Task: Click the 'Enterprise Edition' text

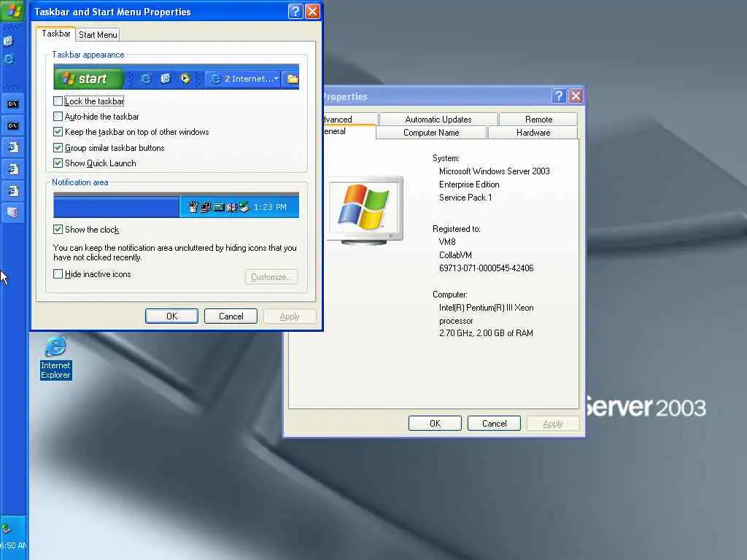Action: [469, 184]
